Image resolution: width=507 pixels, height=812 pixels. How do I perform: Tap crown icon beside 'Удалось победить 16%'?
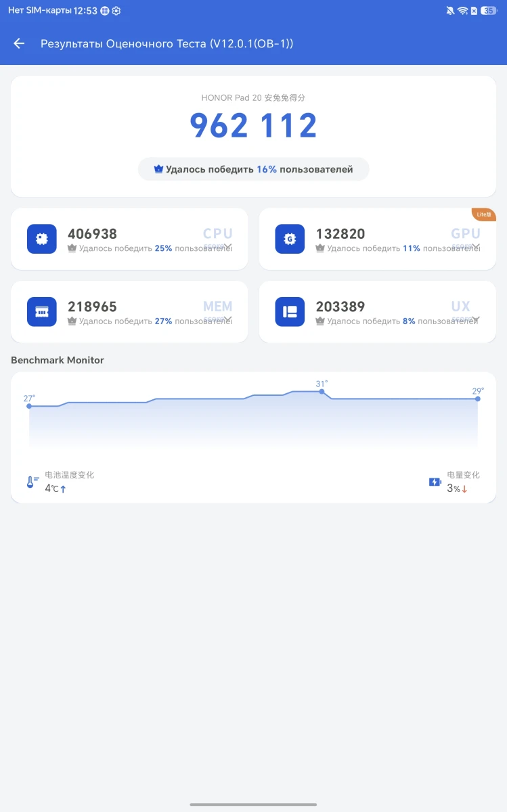158,169
